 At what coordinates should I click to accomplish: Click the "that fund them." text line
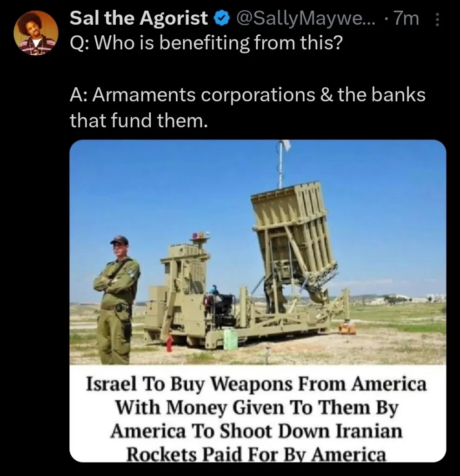[139, 120]
